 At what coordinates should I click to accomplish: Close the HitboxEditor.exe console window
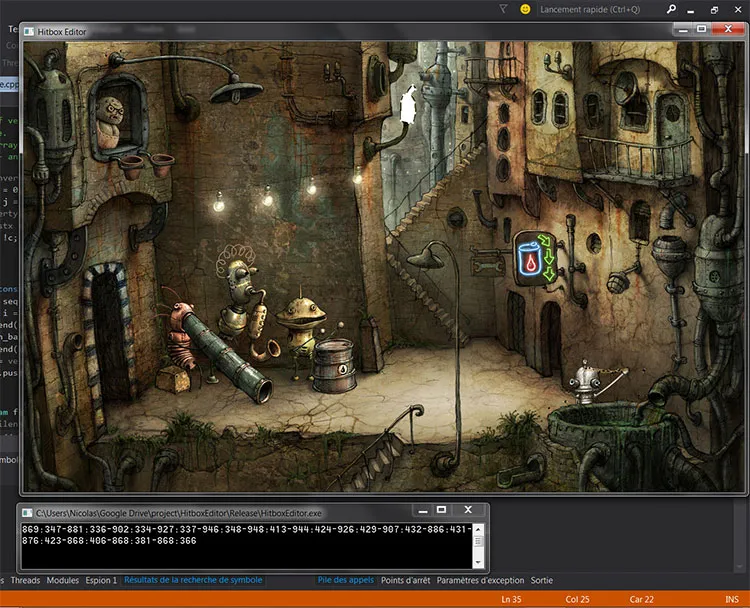tap(468, 510)
